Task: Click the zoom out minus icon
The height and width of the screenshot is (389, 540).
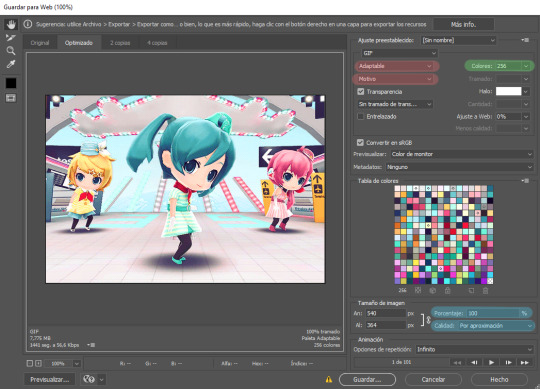Action: coord(30,363)
